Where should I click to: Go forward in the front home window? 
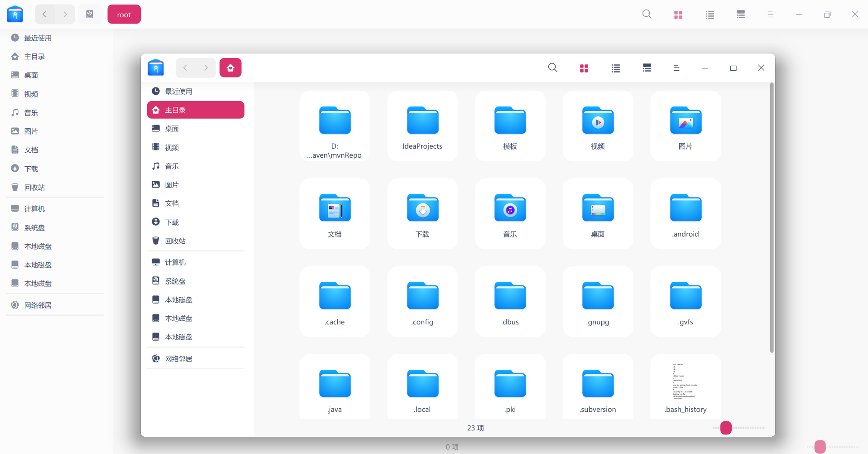(x=206, y=68)
